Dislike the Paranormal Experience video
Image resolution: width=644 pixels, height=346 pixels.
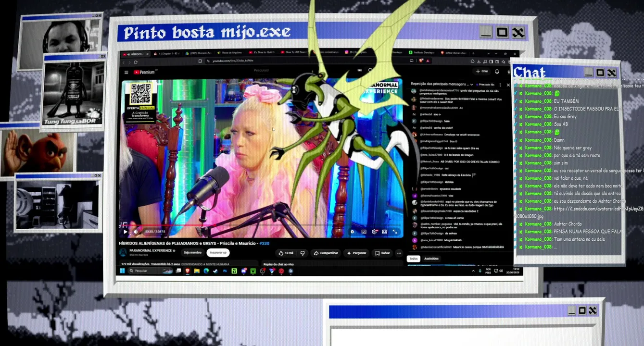coord(303,253)
